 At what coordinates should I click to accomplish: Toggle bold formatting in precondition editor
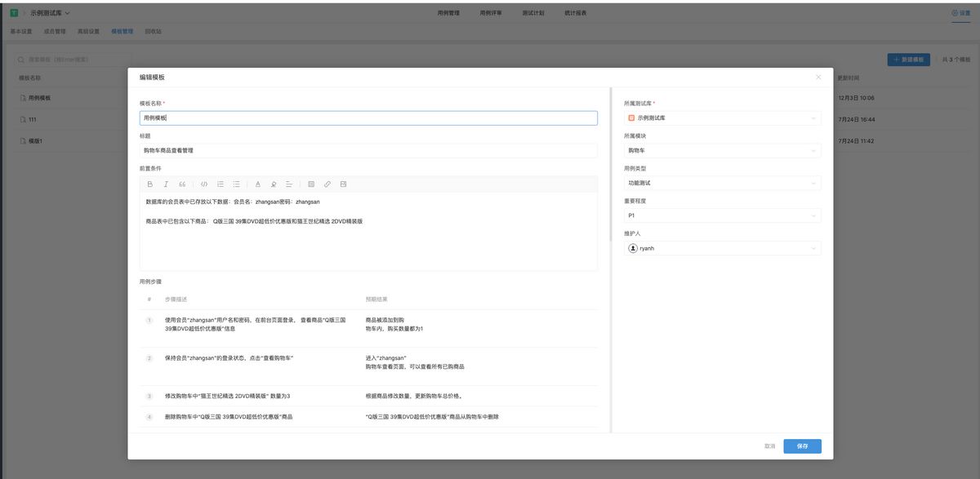point(150,184)
